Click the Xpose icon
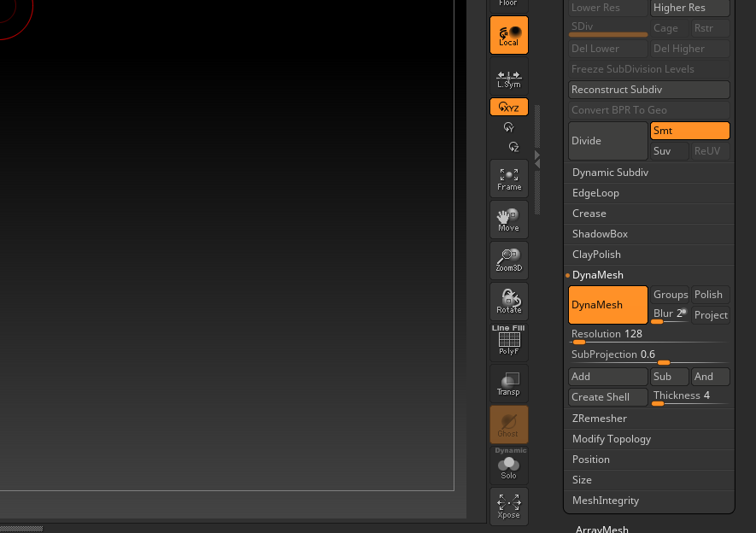The height and width of the screenshot is (533, 756). pos(508,507)
